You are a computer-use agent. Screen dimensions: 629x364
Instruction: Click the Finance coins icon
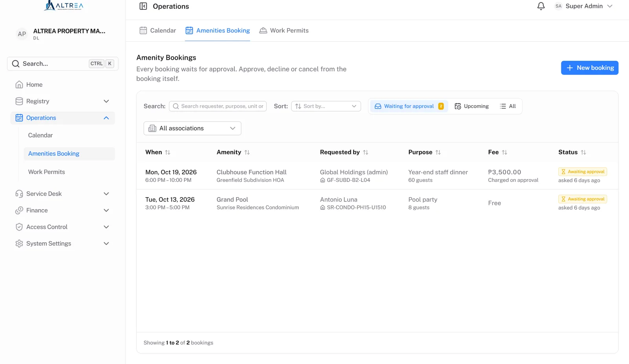coord(19,210)
